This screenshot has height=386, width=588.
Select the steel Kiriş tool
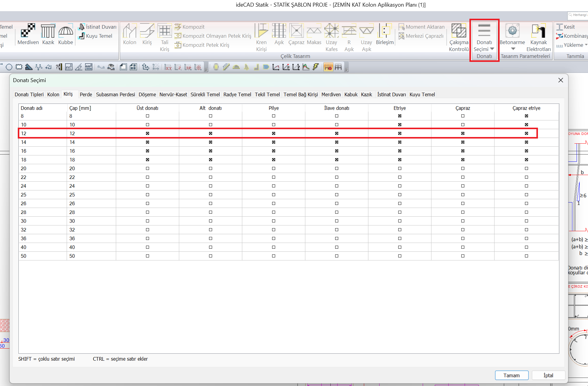coord(147,34)
